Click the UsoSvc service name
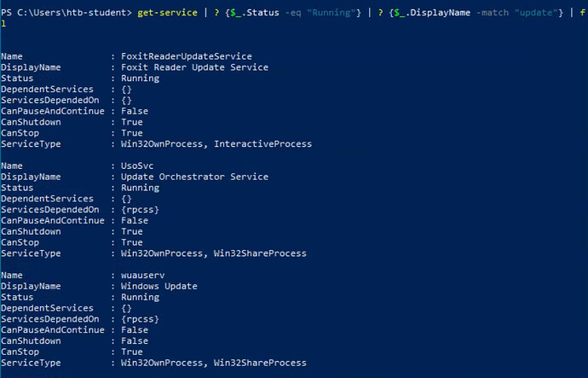This screenshot has height=378, width=588. (x=137, y=166)
